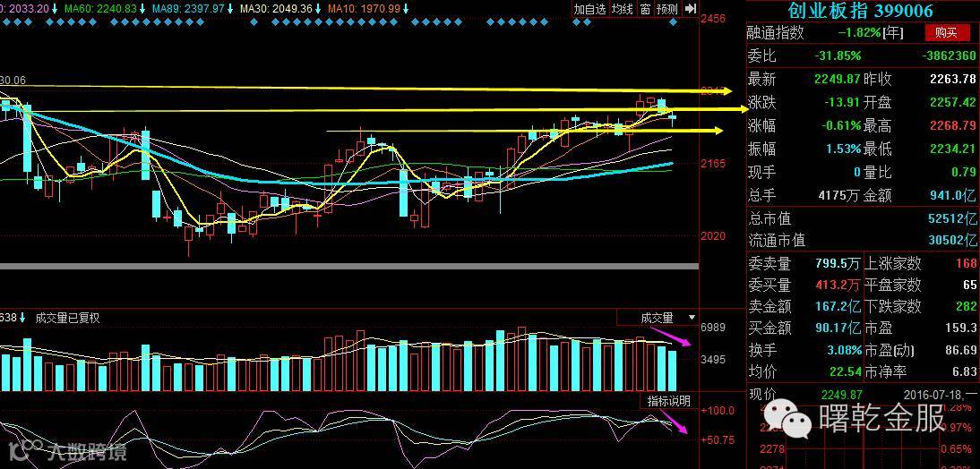Click the down arrow next to MA60 value

point(143,8)
